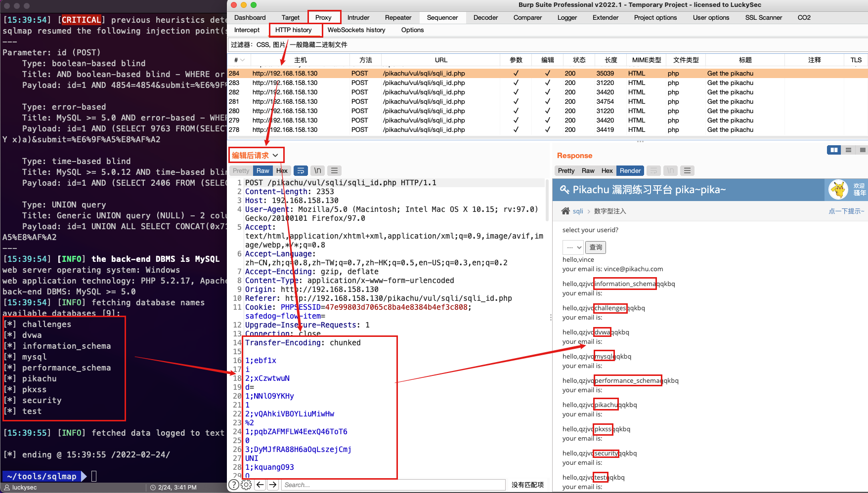Screen dimensions: 868x493
Task: Sort history by the 状态 status column
Action: click(579, 60)
